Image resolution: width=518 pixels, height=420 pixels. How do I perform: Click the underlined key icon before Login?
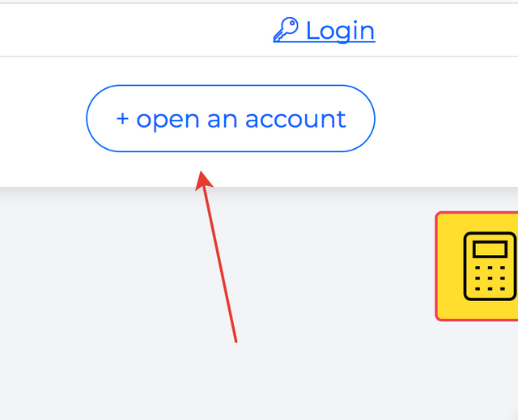tap(286, 30)
